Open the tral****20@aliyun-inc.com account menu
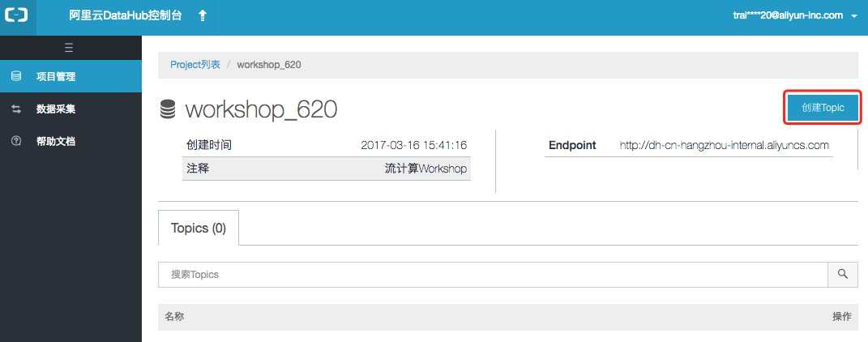This screenshot has width=868, height=342. click(x=788, y=15)
